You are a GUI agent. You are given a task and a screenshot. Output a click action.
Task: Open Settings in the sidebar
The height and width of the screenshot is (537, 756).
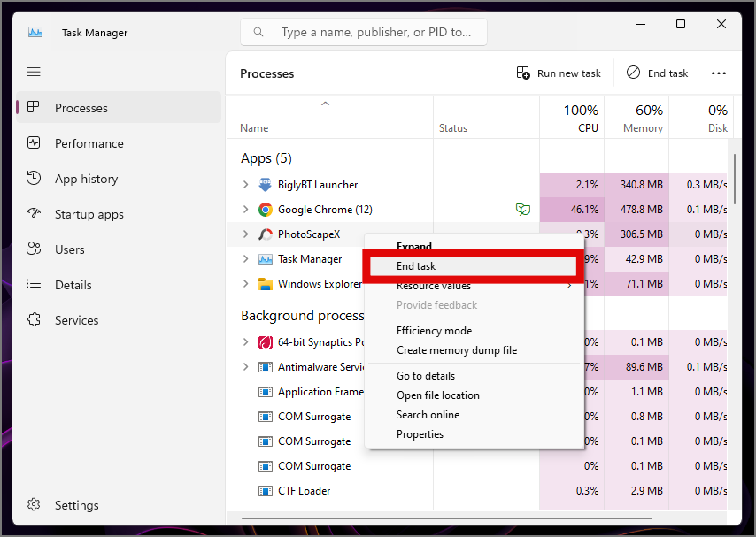[119, 504]
